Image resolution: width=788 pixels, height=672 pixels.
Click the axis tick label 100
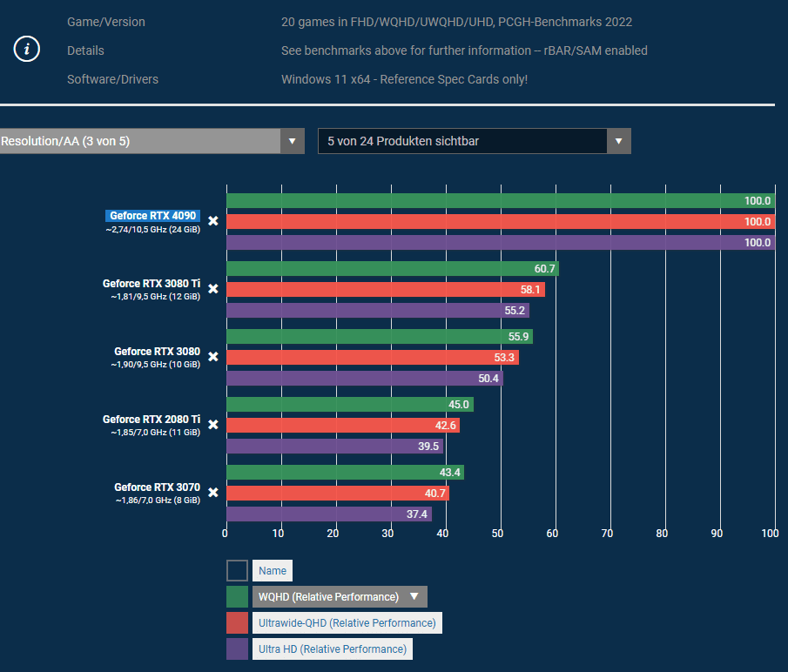(x=770, y=534)
